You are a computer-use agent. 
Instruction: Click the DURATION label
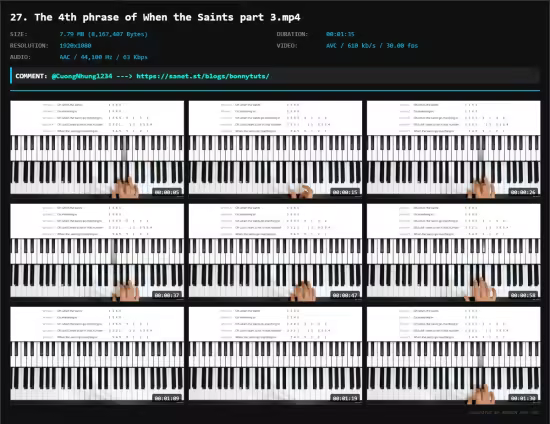click(x=292, y=34)
